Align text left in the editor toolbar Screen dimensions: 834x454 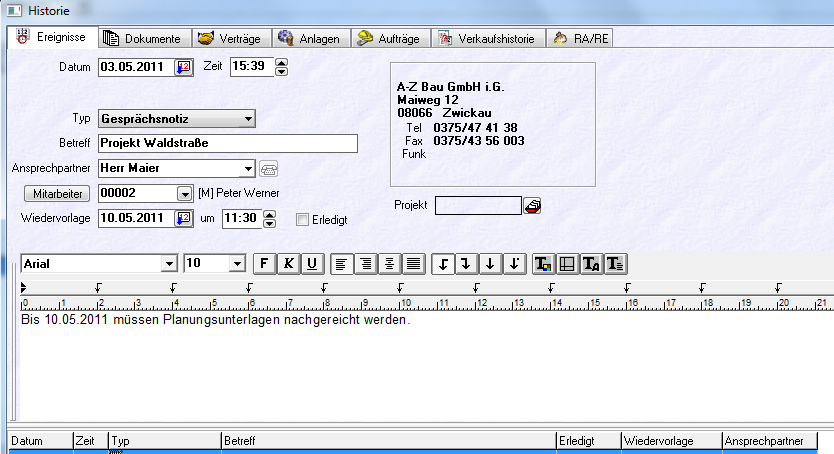pyautogui.click(x=341, y=263)
